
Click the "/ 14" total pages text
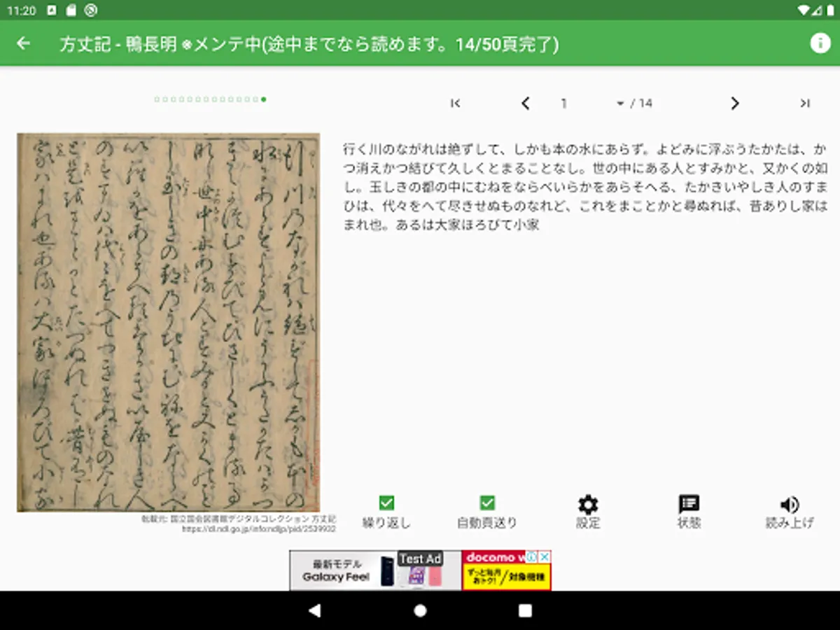[x=641, y=104]
